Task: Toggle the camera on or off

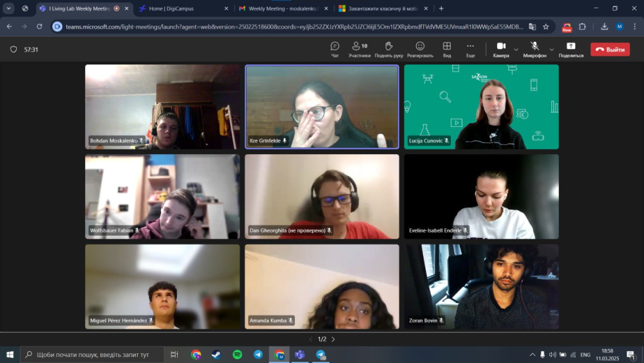Action: pos(500,50)
